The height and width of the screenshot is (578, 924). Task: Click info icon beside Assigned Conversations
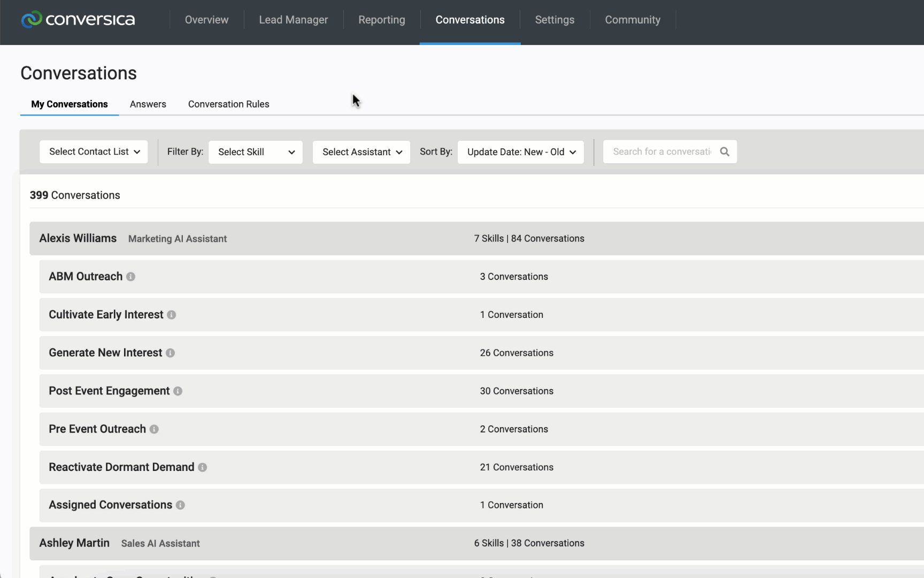point(180,505)
